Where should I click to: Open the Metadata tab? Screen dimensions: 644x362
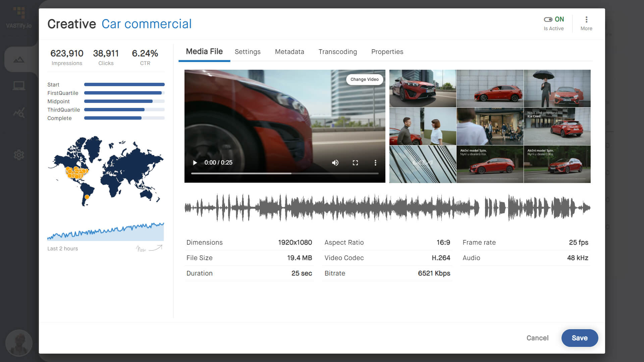point(289,52)
